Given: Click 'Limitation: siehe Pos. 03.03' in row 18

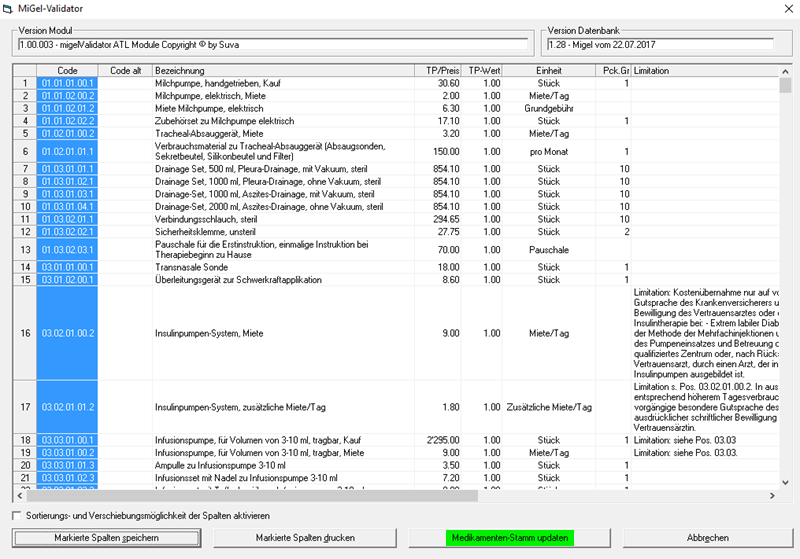Looking at the screenshot, I should point(705,440).
